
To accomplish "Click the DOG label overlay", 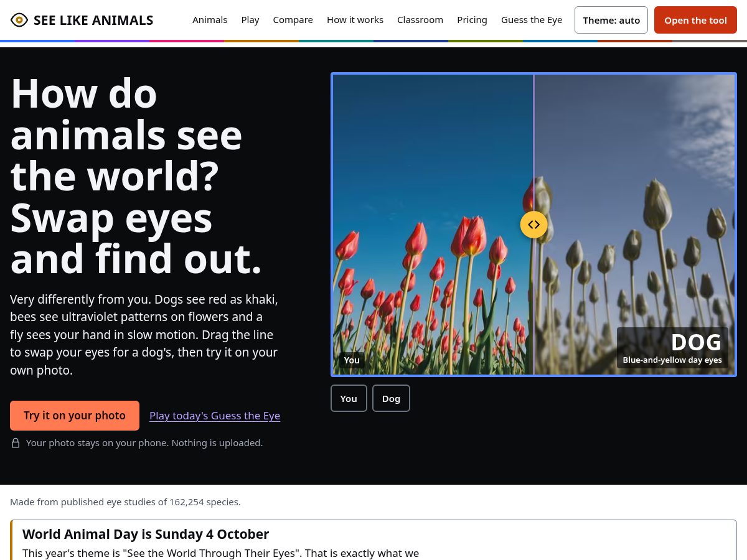I will [672, 348].
